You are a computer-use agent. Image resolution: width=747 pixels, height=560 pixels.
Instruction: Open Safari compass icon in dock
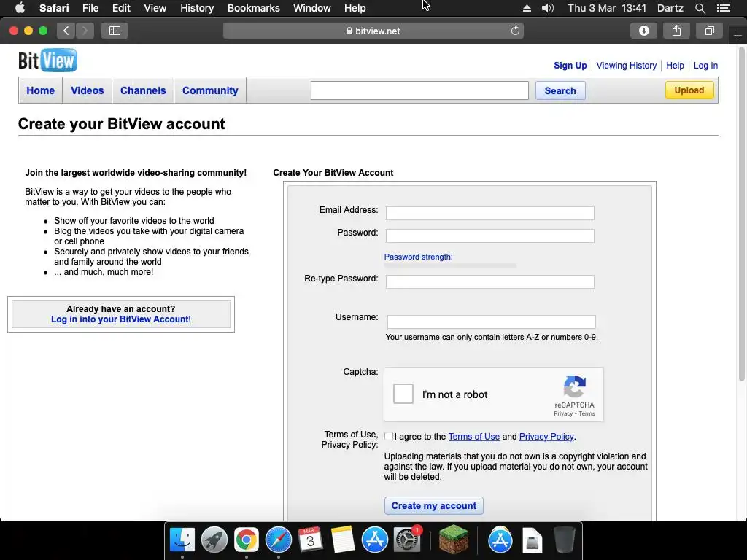[x=278, y=540]
